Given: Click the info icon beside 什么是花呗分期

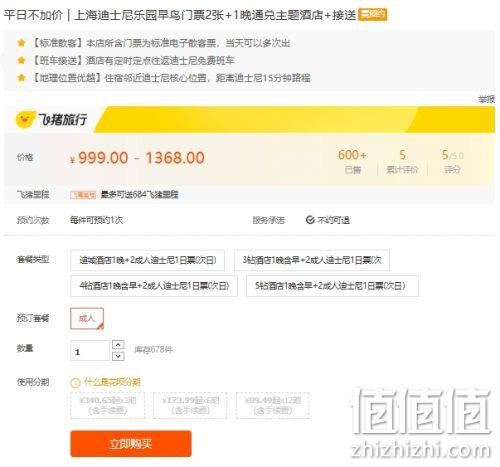Looking at the screenshot, I should point(75,382).
